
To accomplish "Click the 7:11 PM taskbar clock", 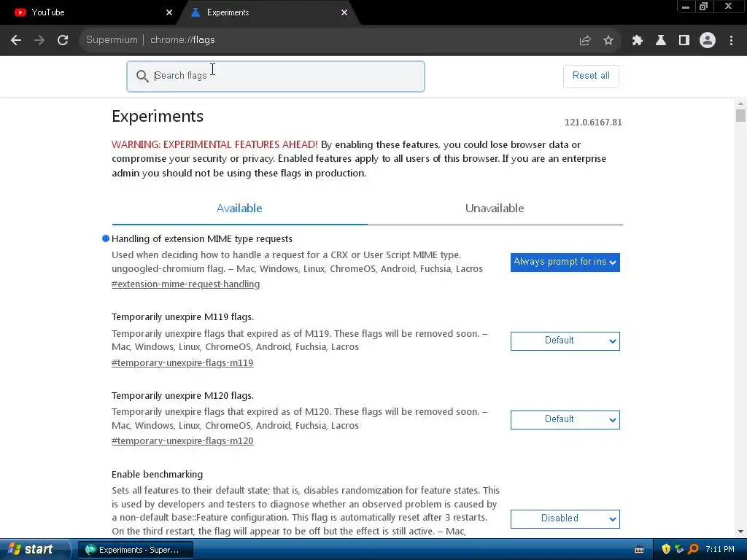I will pyautogui.click(x=720, y=550).
